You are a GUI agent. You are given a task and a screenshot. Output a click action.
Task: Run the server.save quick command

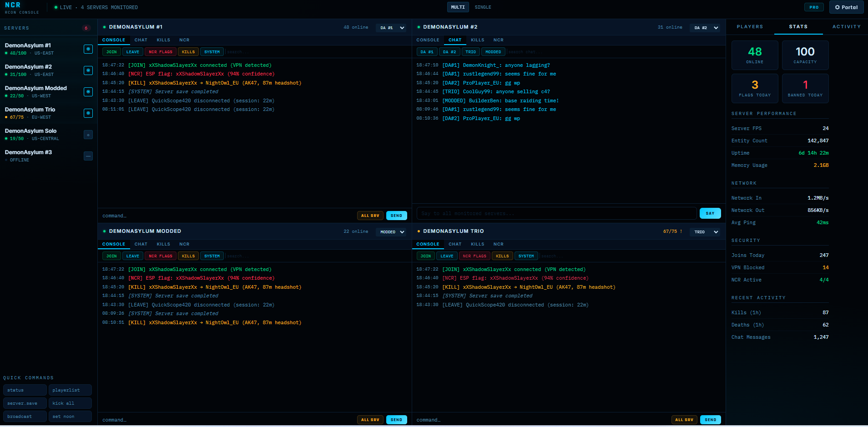point(25,403)
